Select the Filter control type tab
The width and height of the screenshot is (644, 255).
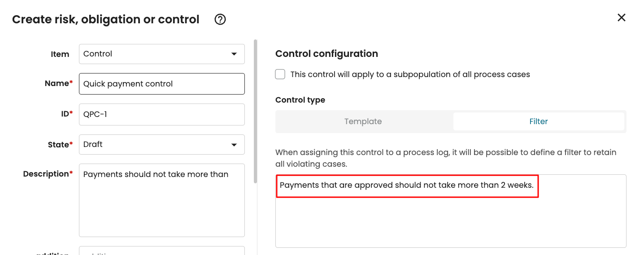pyautogui.click(x=539, y=121)
